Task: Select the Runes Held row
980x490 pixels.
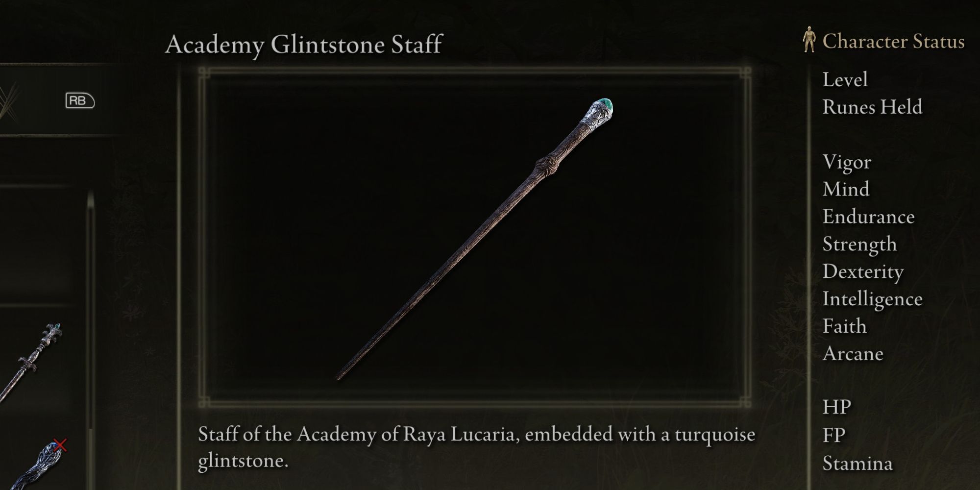Action: pos(872,107)
